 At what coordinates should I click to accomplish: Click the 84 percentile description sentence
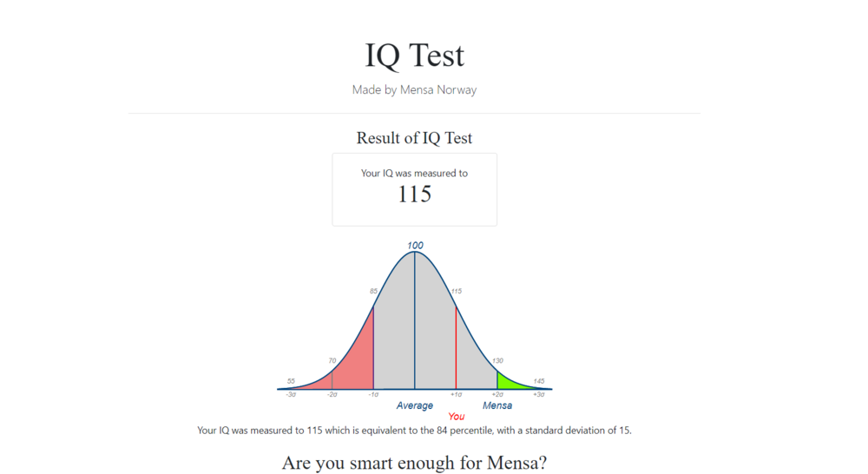pos(414,431)
